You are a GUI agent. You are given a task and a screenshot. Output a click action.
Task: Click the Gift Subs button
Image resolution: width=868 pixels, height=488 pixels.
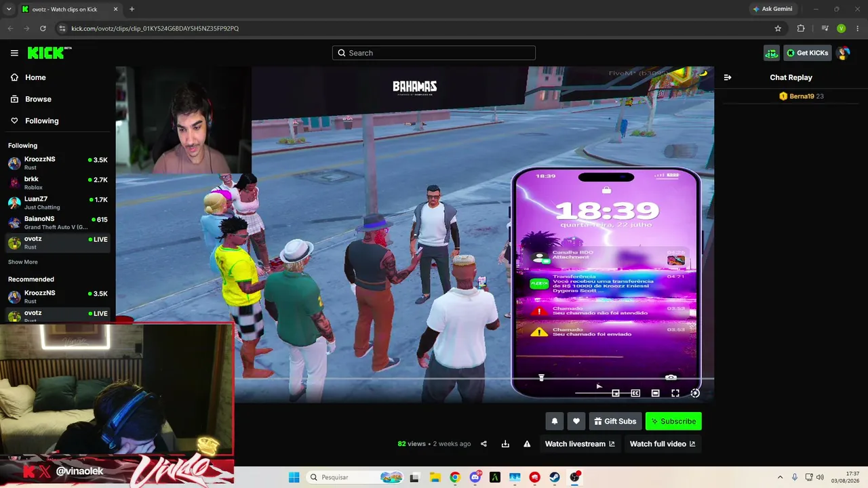pyautogui.click(x=615, y=421)
